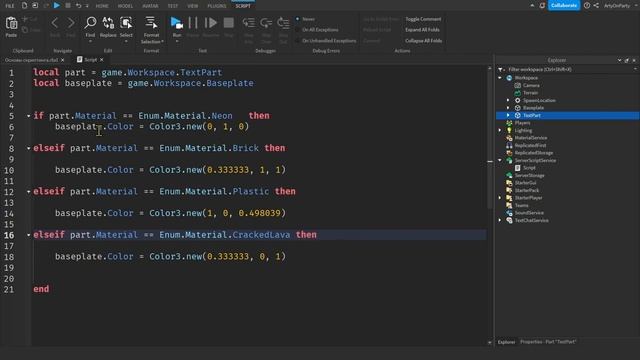Select the Never debug errors option

[306, 19]
